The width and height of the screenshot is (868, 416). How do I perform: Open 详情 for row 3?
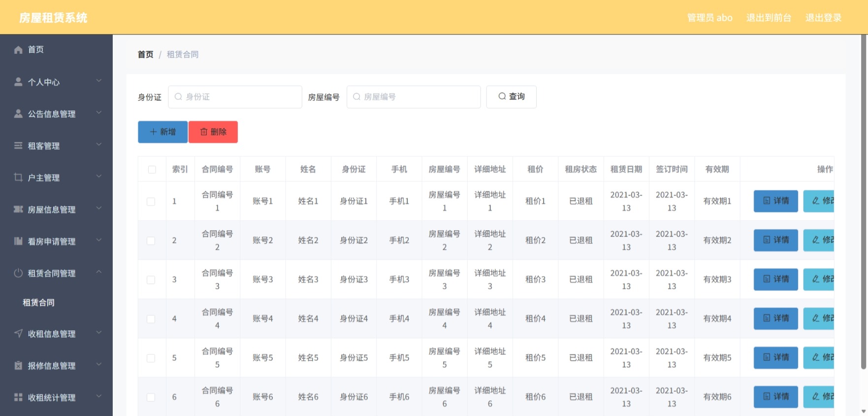pos(775,279)
